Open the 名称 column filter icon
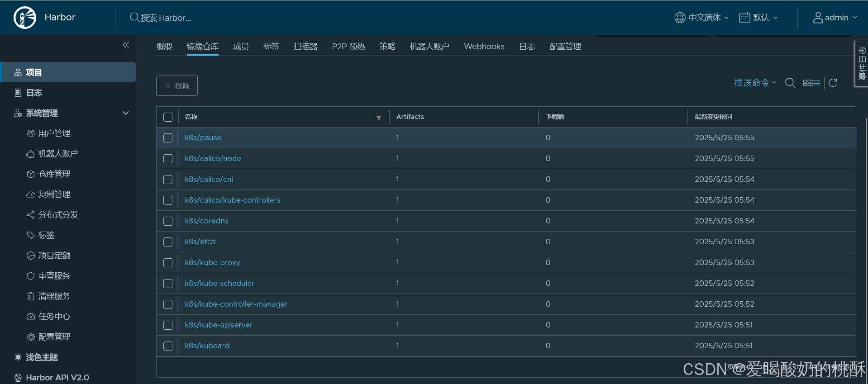 (x=379, y=118)
